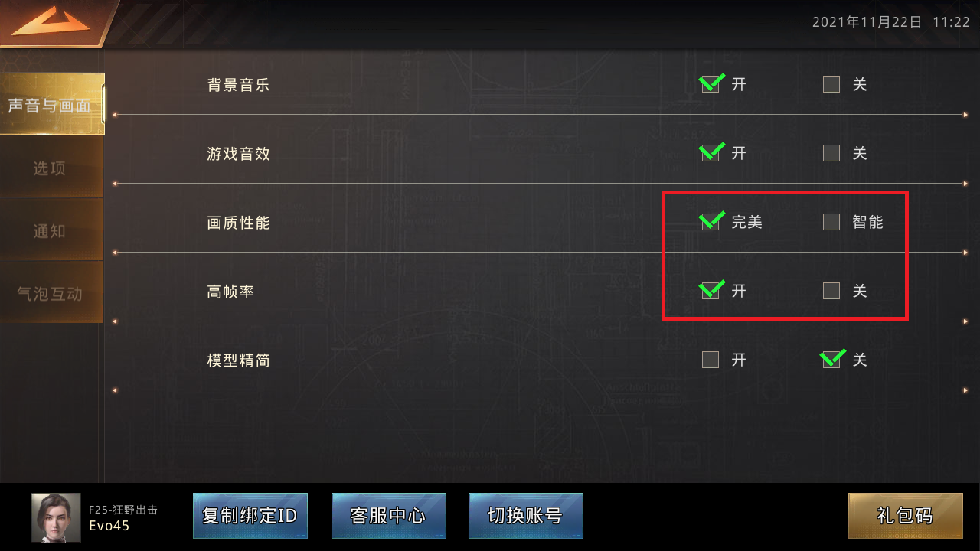Viewport: 980px width, 551px height.
Task: Enable high frame rate 开 checkbox
Action: click(x=710, y=291)
